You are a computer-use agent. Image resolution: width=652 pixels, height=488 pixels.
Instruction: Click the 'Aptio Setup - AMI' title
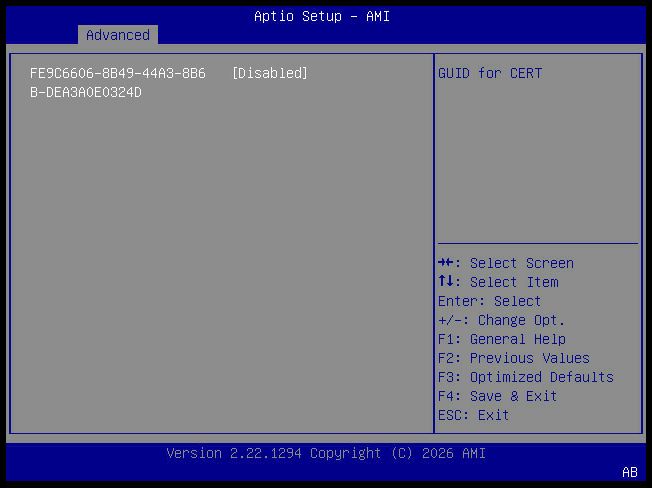(x=322, y=16)
